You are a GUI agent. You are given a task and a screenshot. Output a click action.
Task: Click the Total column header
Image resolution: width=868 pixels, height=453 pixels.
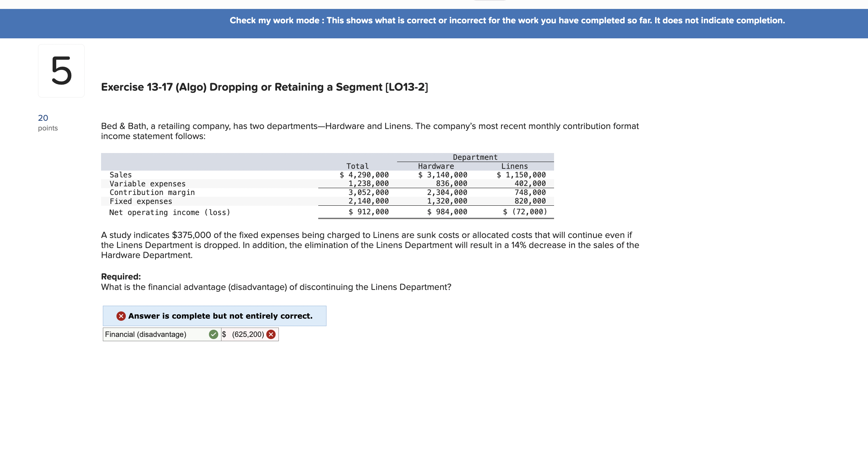(x=357, y=166)
